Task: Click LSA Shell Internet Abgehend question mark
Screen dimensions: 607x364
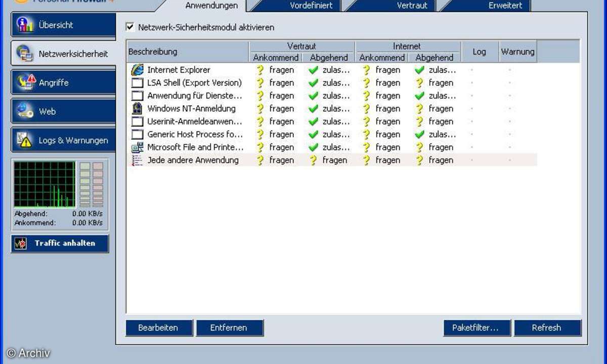Action: (419, 83)
